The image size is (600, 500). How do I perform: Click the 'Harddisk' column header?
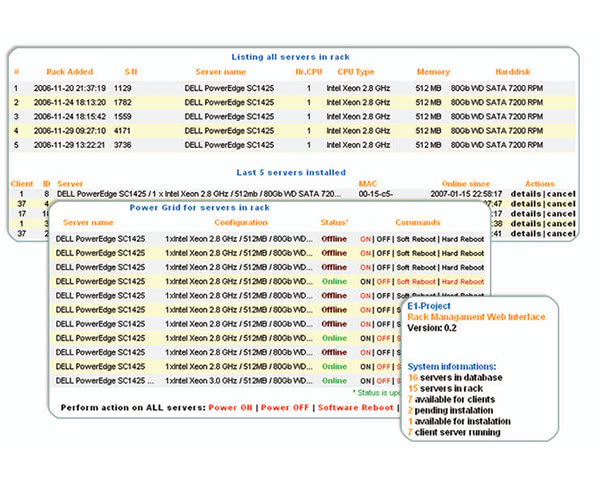[x=513, y=72]
